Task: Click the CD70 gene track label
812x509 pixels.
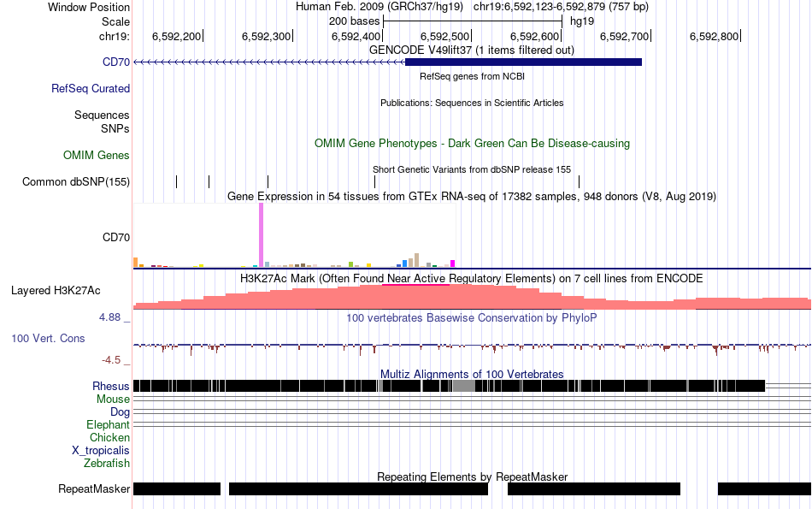Action: click(x=116, y=62)
